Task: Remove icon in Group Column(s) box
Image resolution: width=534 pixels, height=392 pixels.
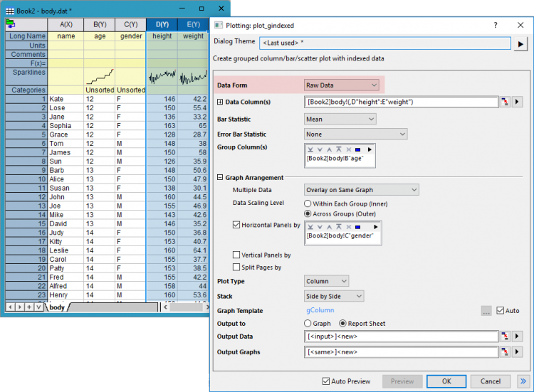Action: (348, 149)
